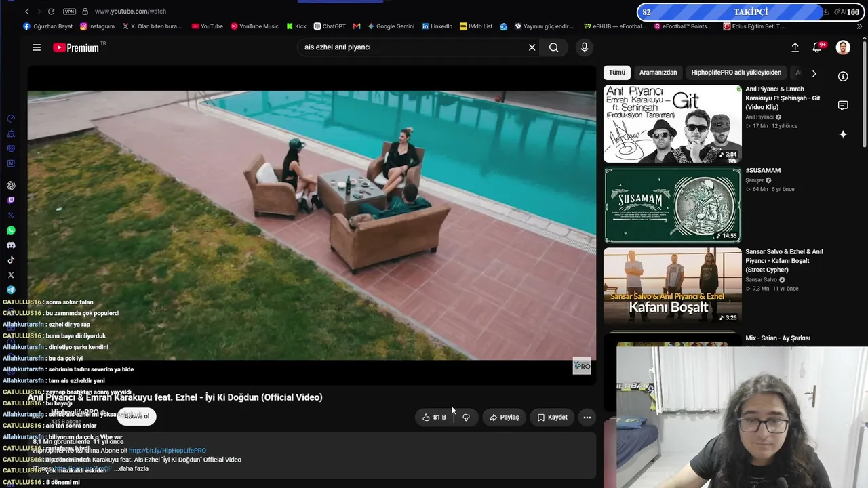Open the IMDb List bookmark

476,26
